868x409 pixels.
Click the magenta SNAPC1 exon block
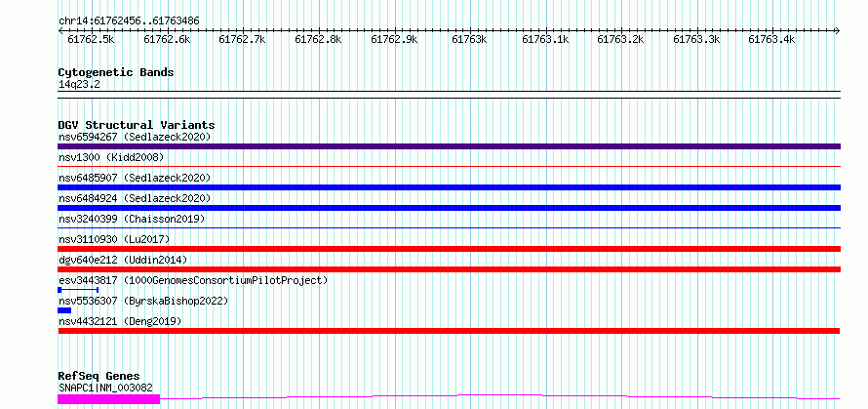(x=108, y=398)
